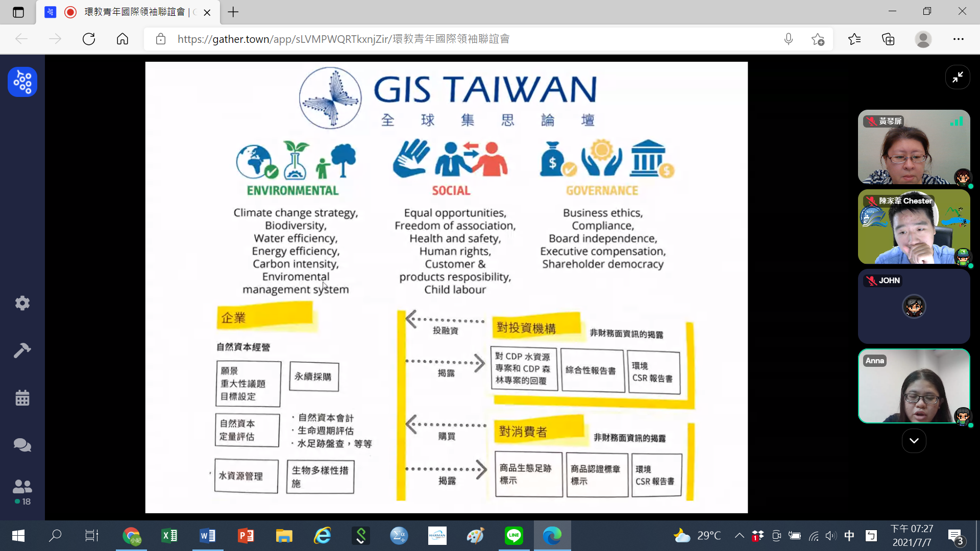Click the Dropbox tray icon

758,536
